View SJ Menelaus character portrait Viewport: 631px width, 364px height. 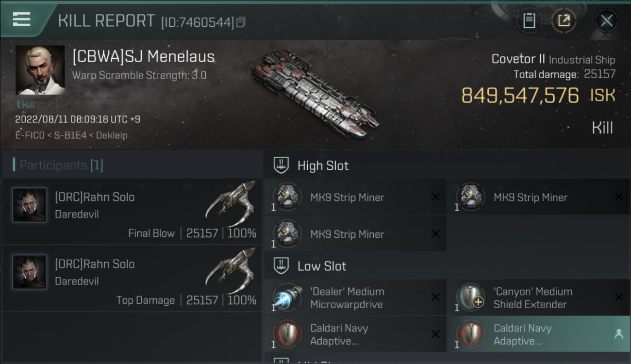(x=40, y=70)
